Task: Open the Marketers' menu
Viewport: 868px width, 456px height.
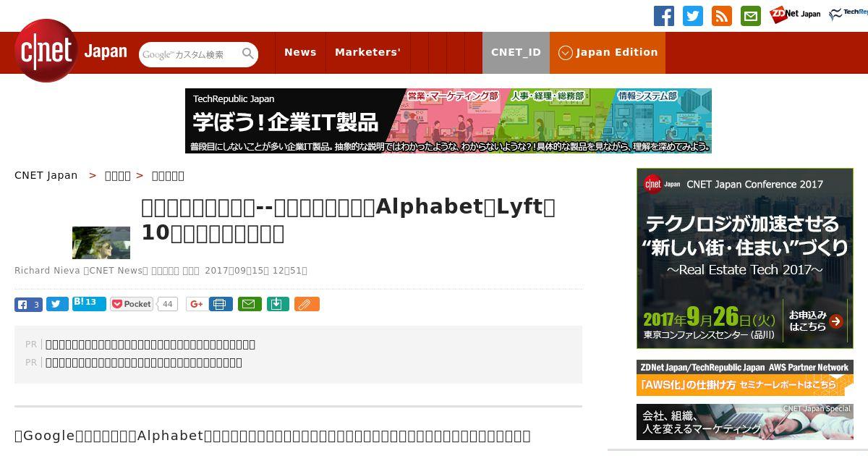Action: [367, 53]
